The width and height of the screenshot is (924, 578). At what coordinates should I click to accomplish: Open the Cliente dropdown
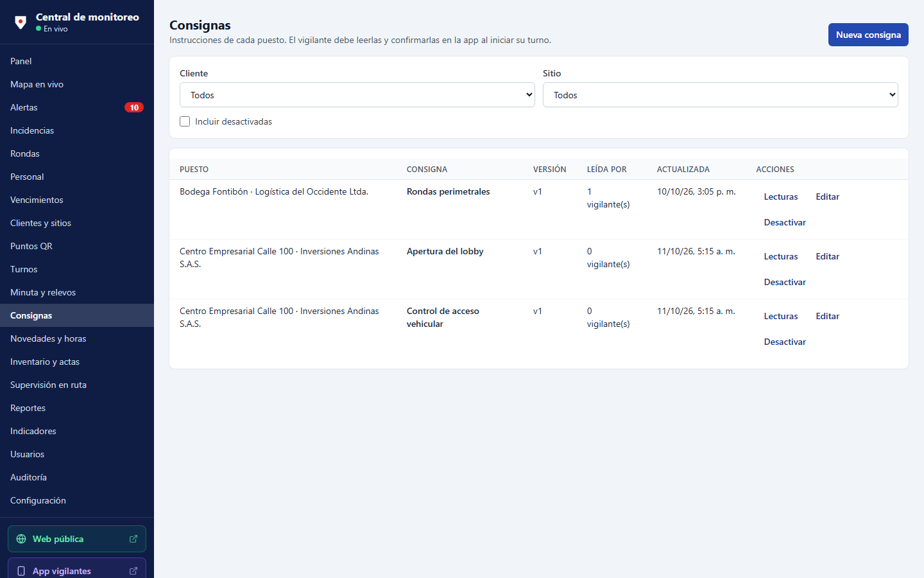(357, 95)
